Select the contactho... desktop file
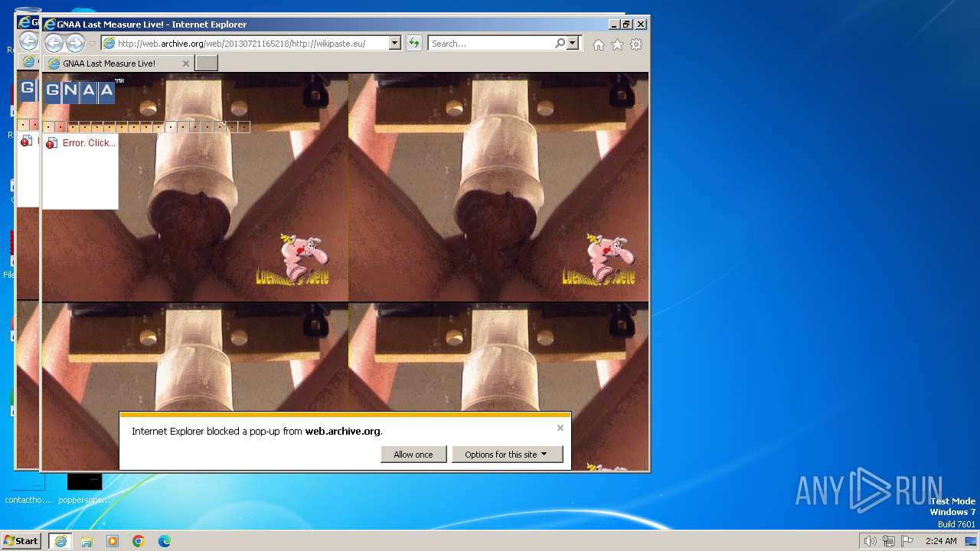Viewport: 980px width, 551px height. (28, 489)
